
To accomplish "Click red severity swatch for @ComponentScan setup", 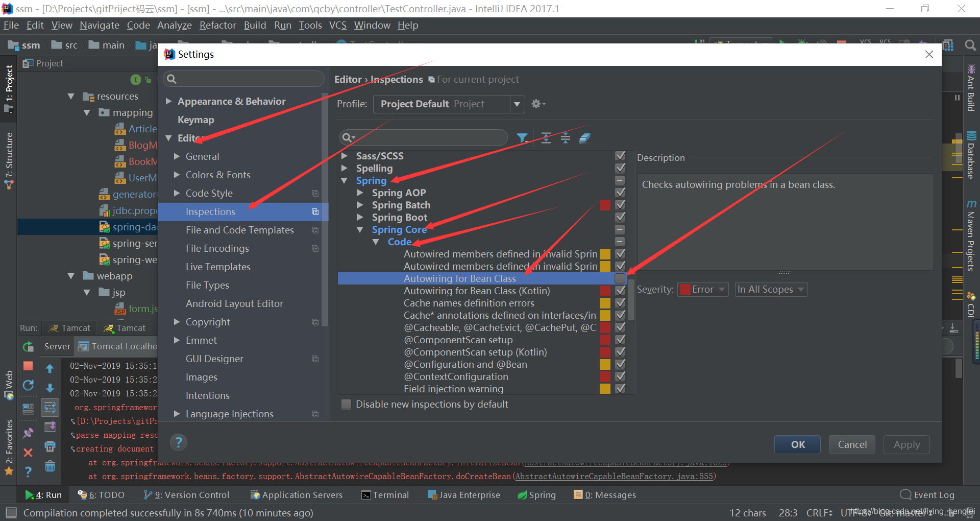I will point(605,340).
